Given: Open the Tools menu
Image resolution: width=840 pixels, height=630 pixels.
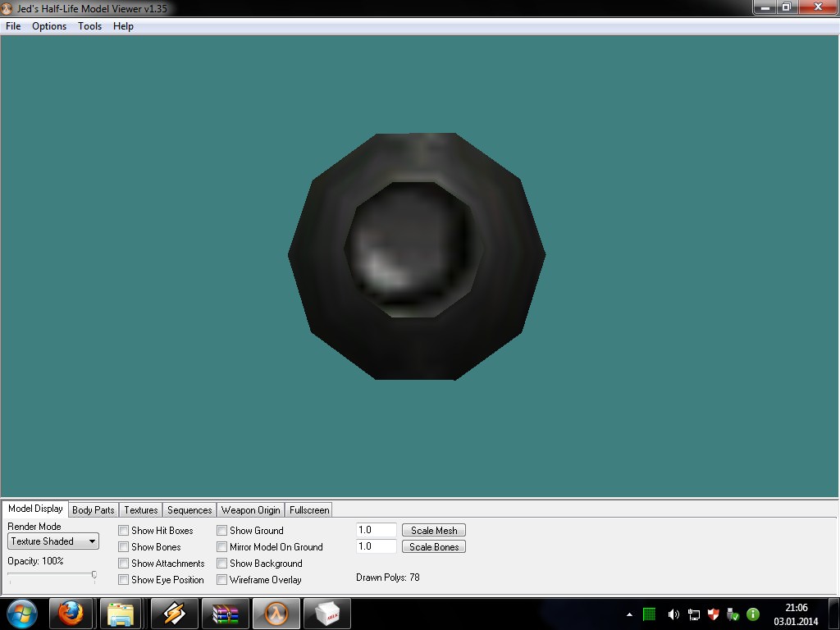Looking at the screenshot, I should tap(89, 26).
